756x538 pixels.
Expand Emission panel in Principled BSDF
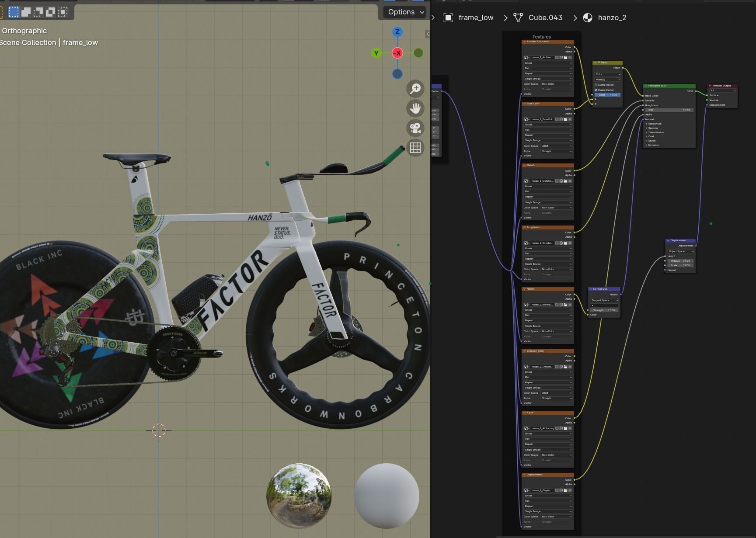pyautogui.click(x=647, y=145)
